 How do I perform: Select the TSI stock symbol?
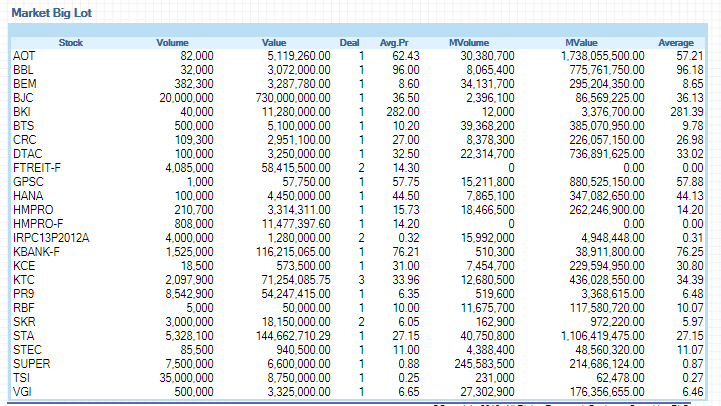pyautogui.click(x=21, y=378)
